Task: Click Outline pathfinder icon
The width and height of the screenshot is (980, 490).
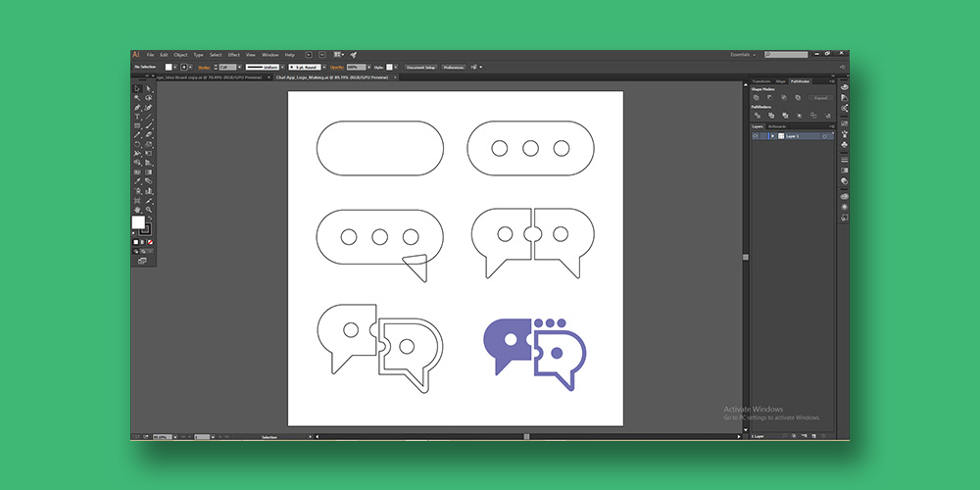Action: (813, 116)
